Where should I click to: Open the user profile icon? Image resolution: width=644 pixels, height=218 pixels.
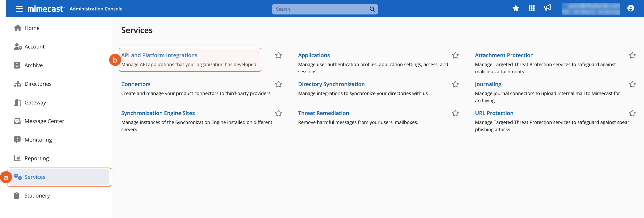630,8
